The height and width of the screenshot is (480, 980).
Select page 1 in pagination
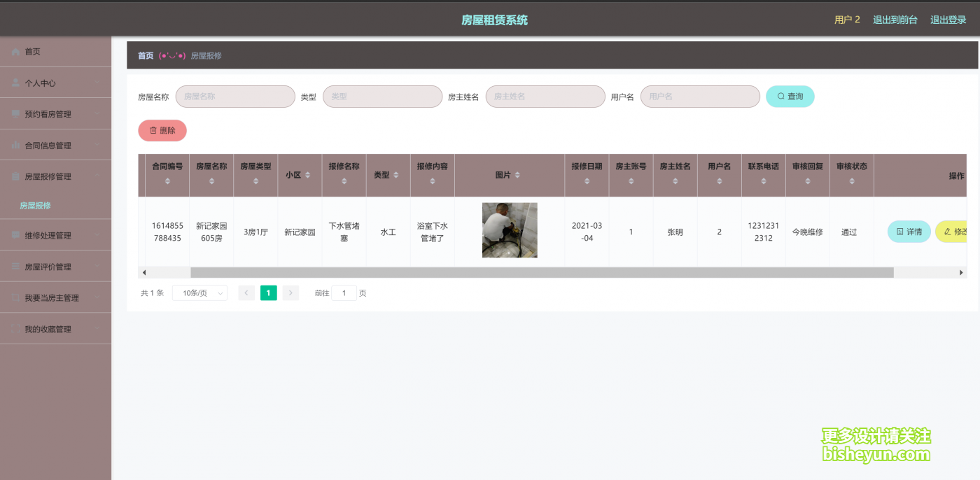point(269,293)
